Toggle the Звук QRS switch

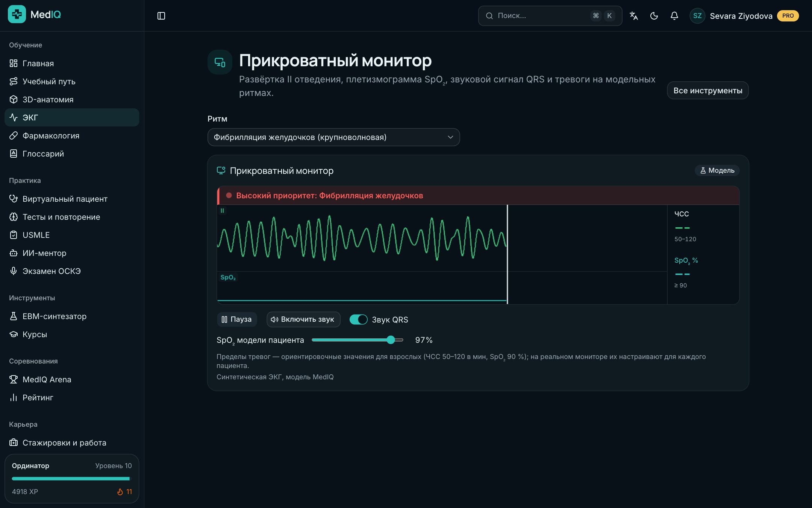[x=358, y=319]
